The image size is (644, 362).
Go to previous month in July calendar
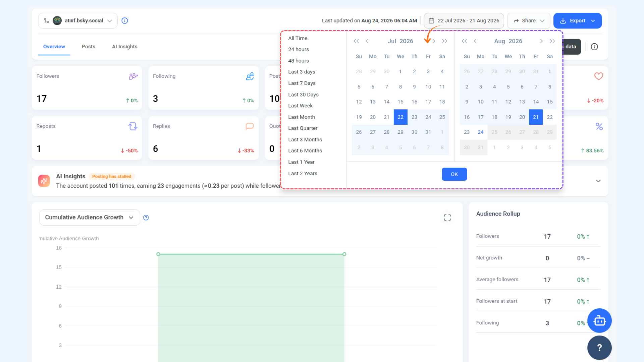pos(367,41)
